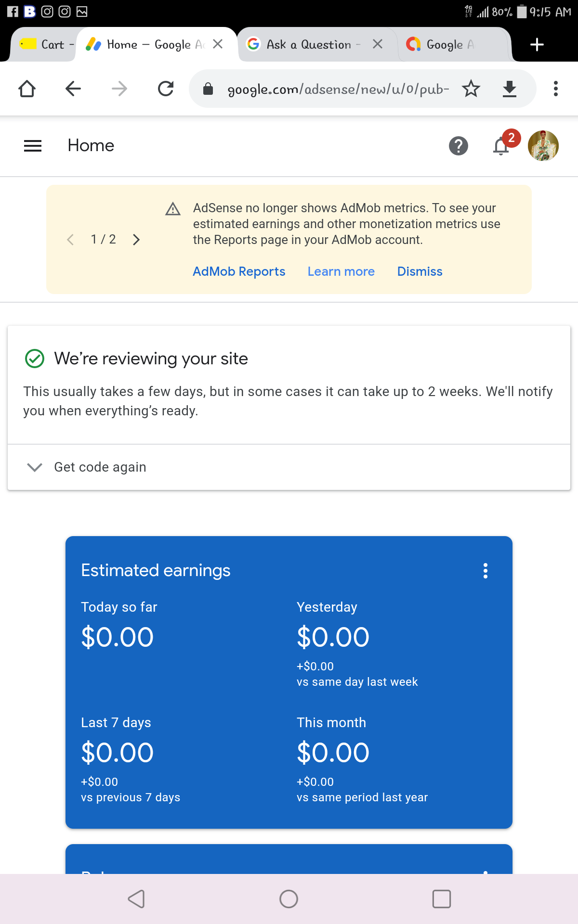578x924 pixels.
Task: Switch to the Ask a Question tab
Action: (x=308, y=45)
